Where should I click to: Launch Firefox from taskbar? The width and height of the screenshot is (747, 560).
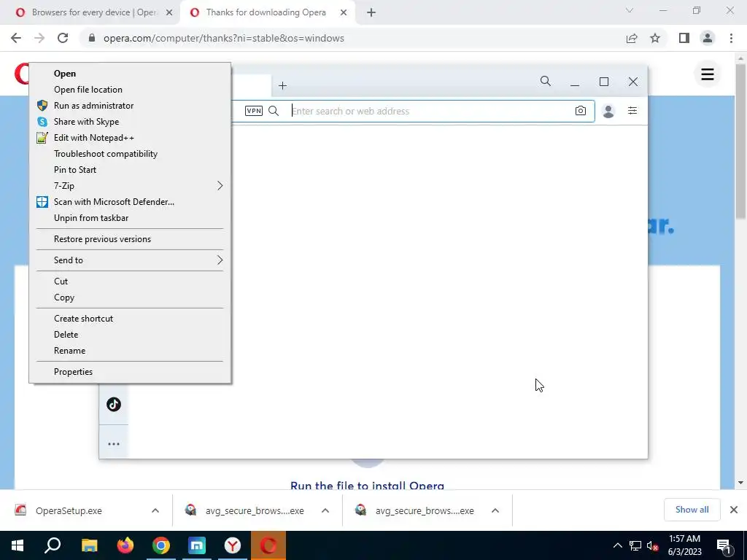coord(125,545)
